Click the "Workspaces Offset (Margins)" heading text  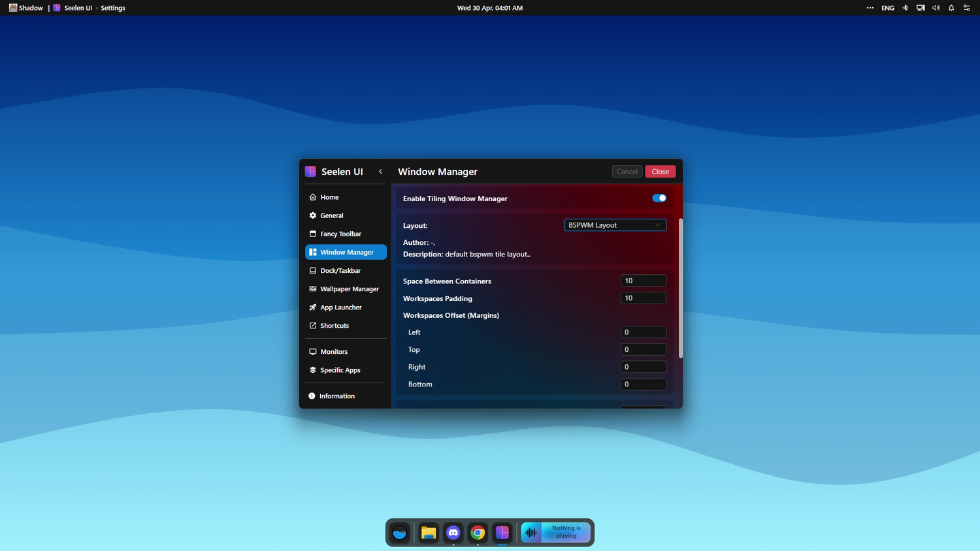pyautogui.click(x=451, y=315)
